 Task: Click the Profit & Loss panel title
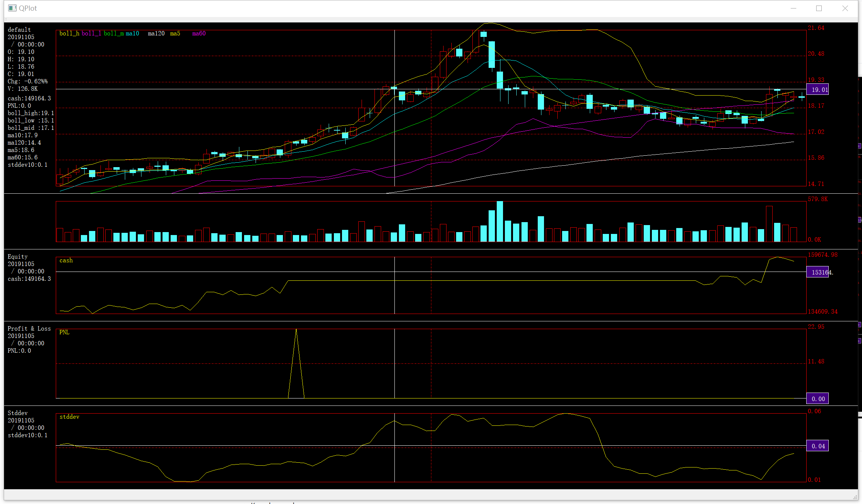tap(29, 329)
